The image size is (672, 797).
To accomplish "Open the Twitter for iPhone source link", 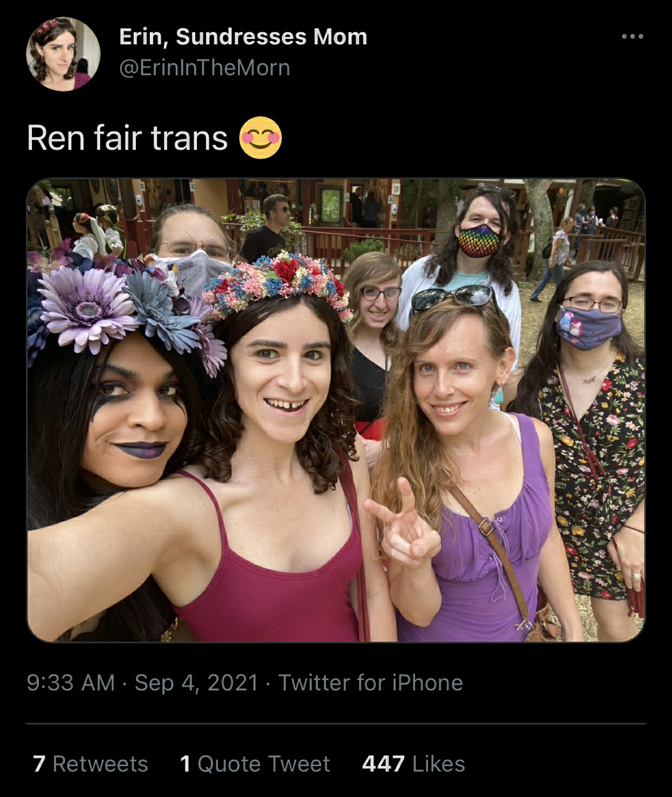I will [x=371, y=683].
